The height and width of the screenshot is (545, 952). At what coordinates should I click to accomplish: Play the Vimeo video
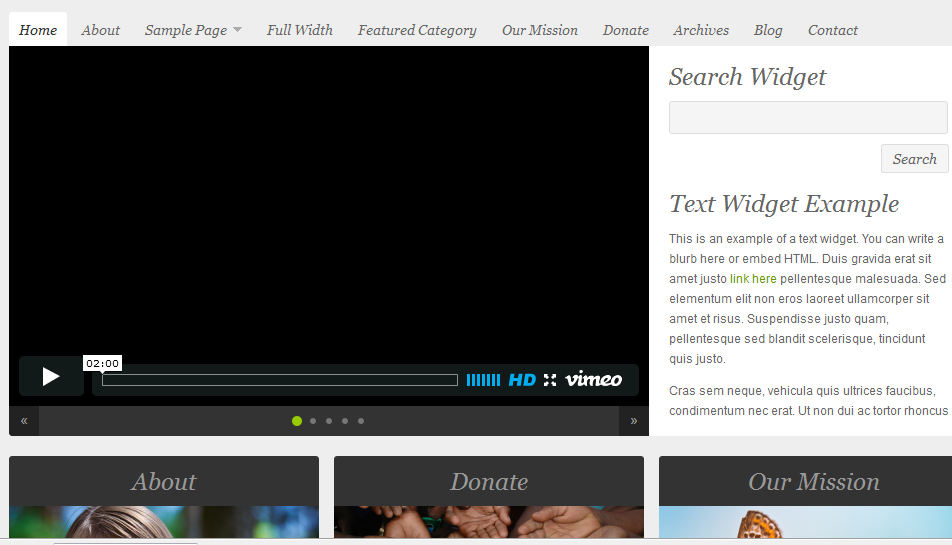coord(51,377)
